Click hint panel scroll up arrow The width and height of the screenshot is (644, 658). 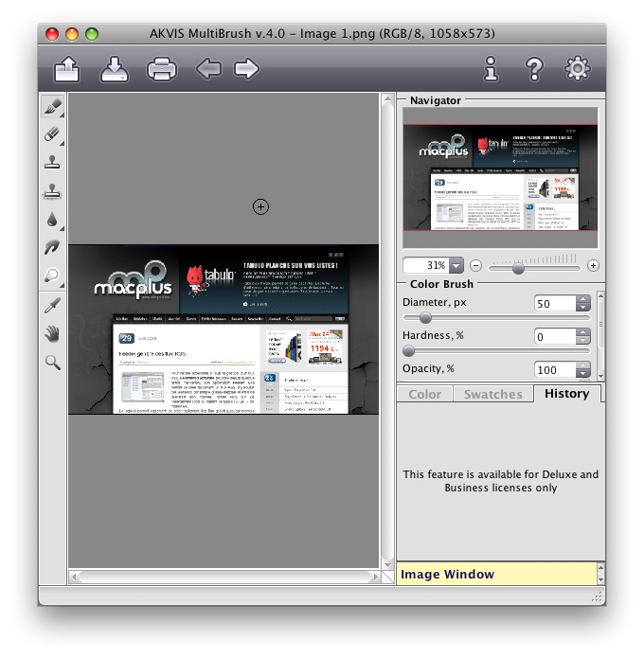pyautogui.click(x=600, y=568)
